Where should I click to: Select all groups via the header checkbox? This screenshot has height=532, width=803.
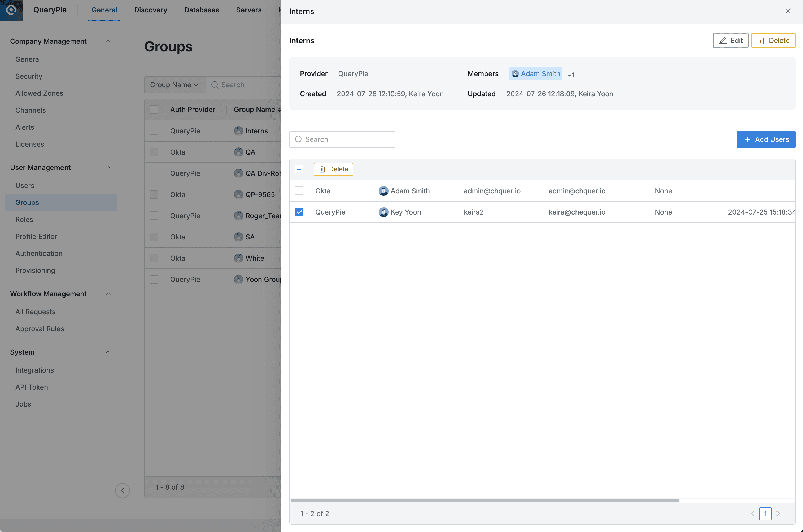(154, 109)
